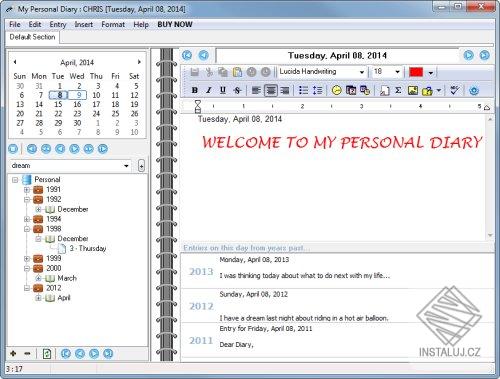The height and width of the screenshot is (379, 500).
Task: Open the Insert menu
Action: 83,24
